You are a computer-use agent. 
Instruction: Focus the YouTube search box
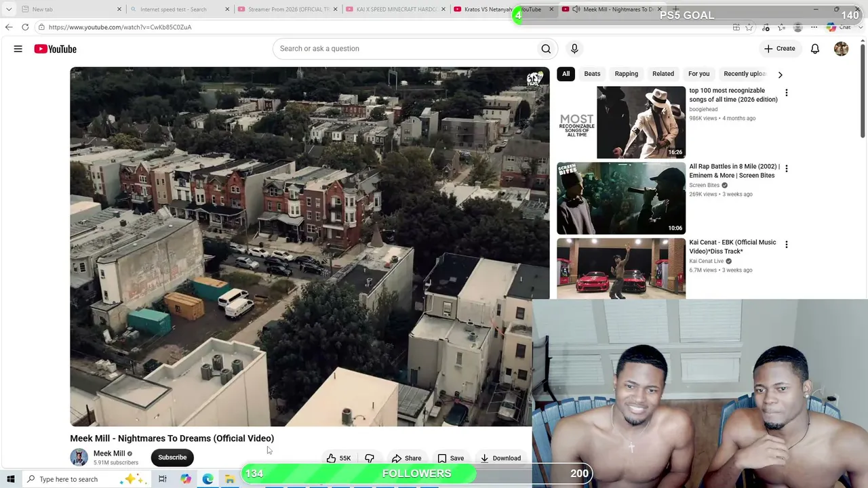(405, 49)
